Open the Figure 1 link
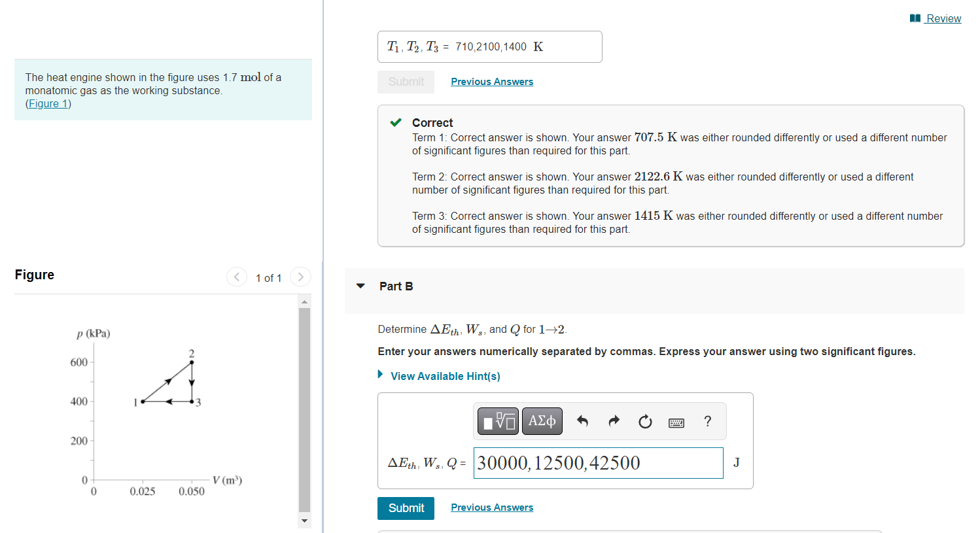Viewport: 980px width, 533px height. (48, 103)
